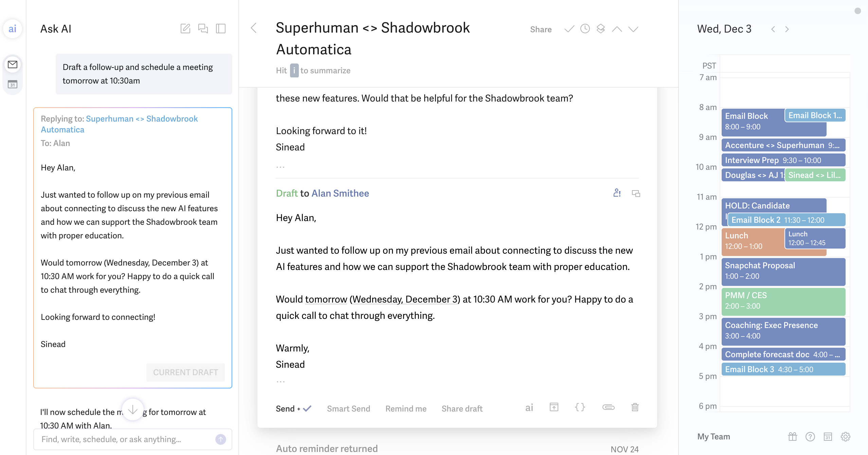Expand trimmed content dots below draft
868x455 pixels.
click(281, 382)
